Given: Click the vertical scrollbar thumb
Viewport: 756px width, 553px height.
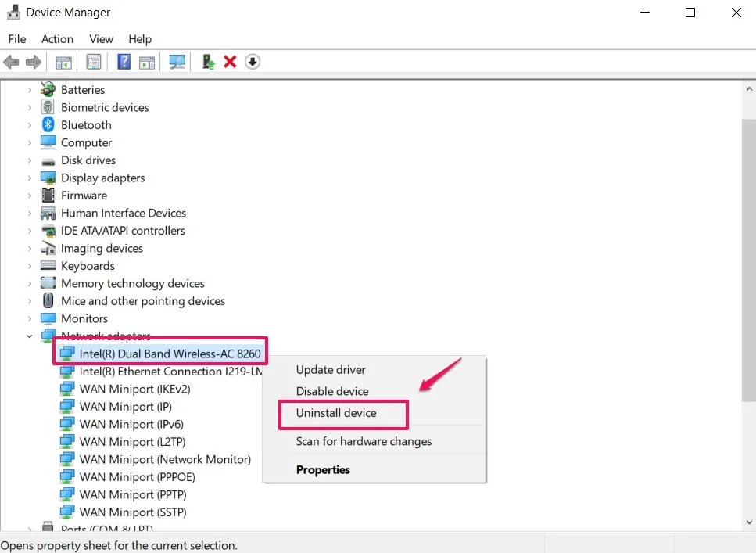Looking at the screenshot, I should [749, 260].
